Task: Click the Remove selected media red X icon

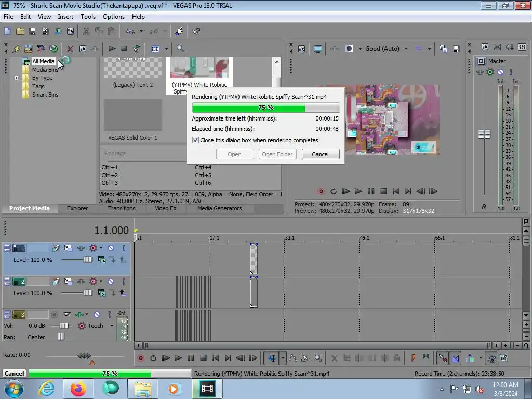Action: pyautogui.click(x=70, y=49)
